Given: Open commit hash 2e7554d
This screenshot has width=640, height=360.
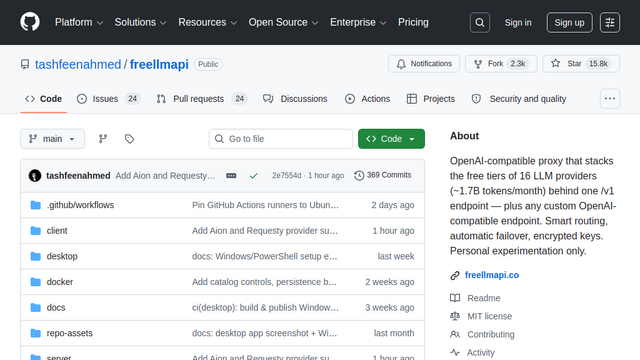Looking at the screenshot, I should click(x=287, y=176).
